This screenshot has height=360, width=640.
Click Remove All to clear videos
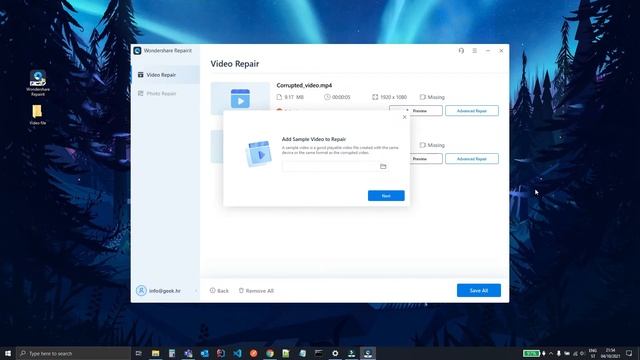click(256, 291)
